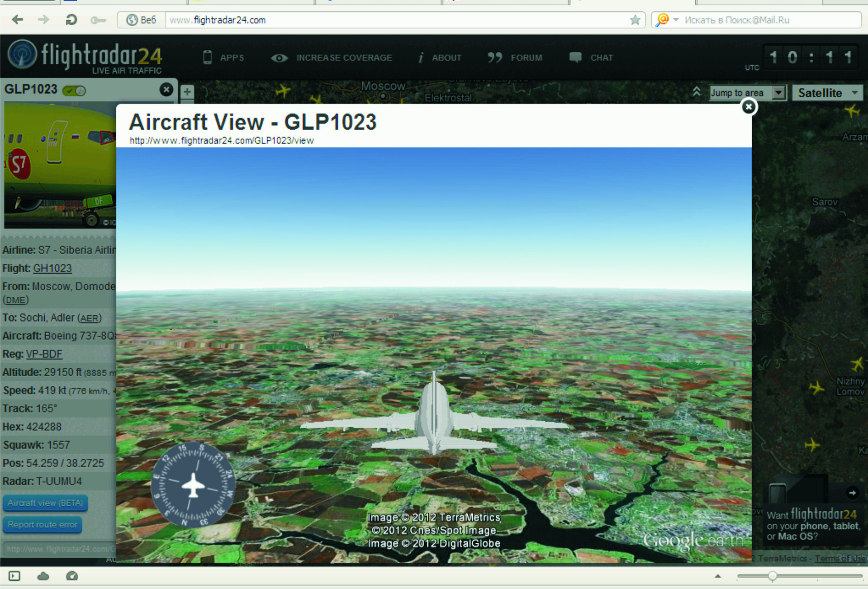Open INCREASE COVERAGE page
The width and height of the screenshot is (868, 589).
tap(332, 58)
